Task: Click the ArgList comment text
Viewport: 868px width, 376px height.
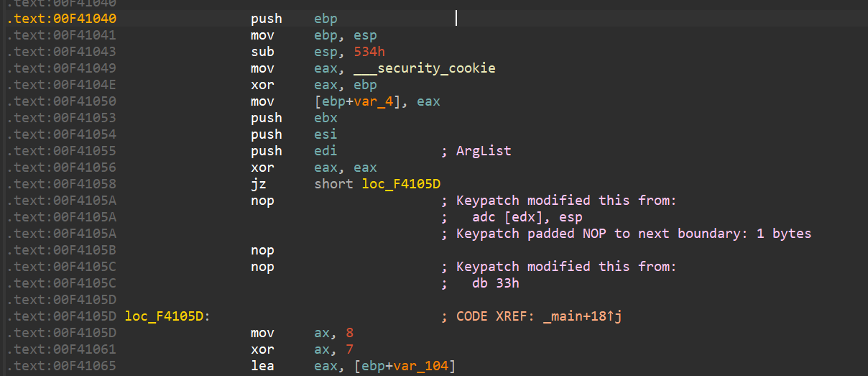Action: click(485, 151)
